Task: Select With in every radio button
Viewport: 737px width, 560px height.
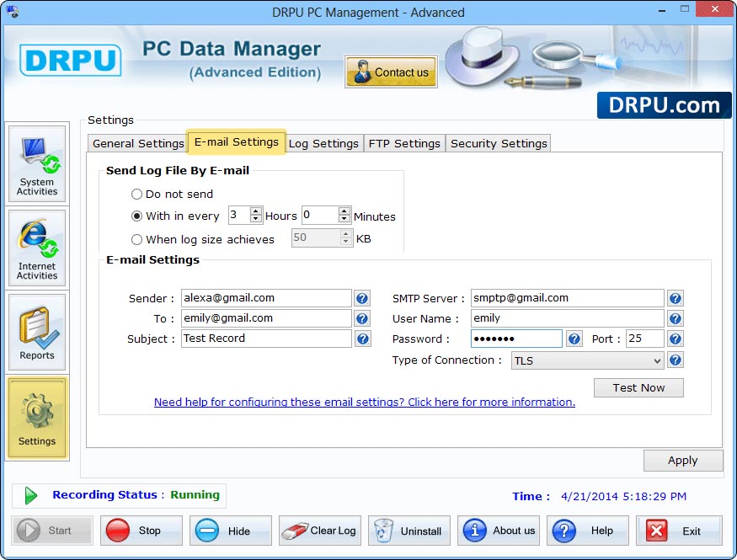Action: (x=136, y=216)
